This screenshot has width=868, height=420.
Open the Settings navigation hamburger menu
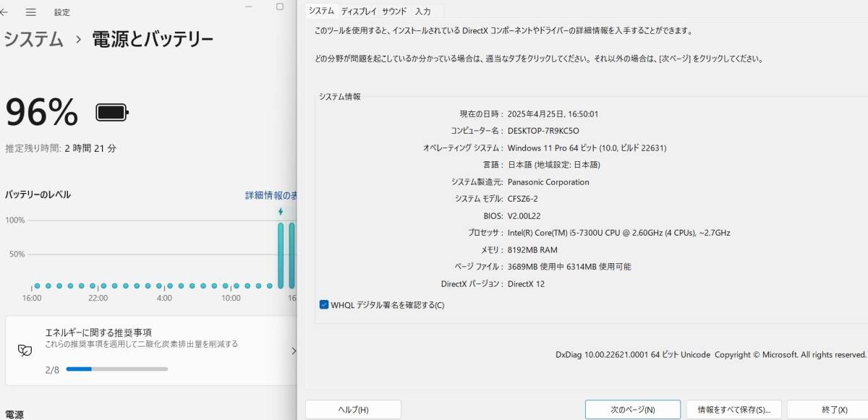coord(30,12)
